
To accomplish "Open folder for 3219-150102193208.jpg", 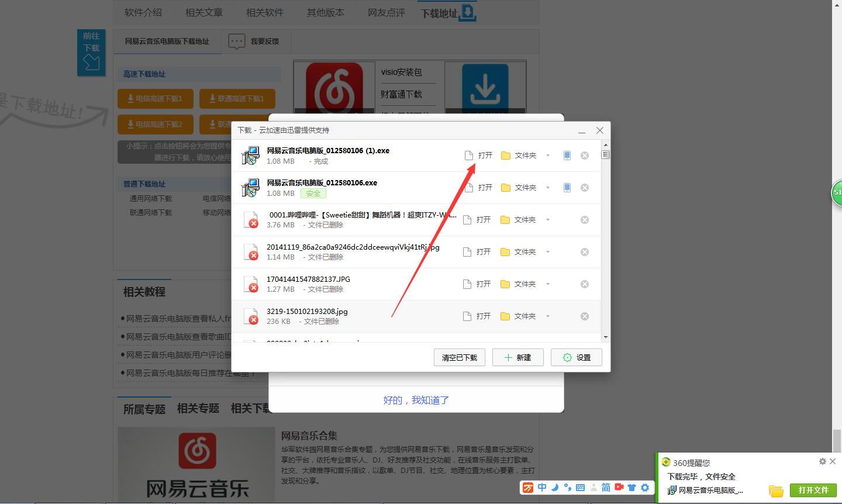I will coord(519,316).
